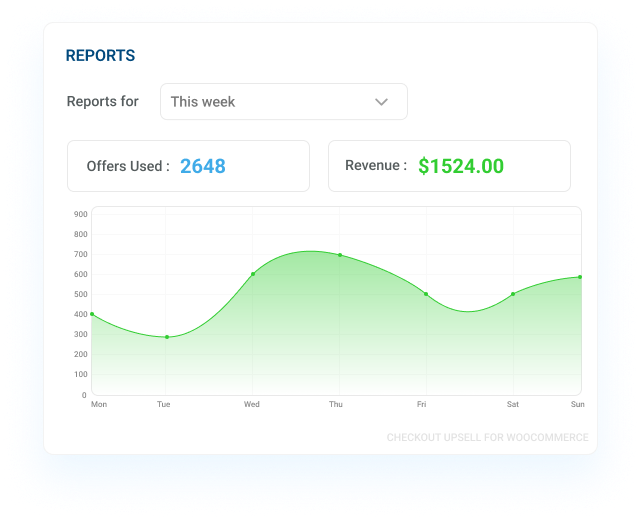Select the Revenue stat card label
641x519 pixels.
[376, 166]
